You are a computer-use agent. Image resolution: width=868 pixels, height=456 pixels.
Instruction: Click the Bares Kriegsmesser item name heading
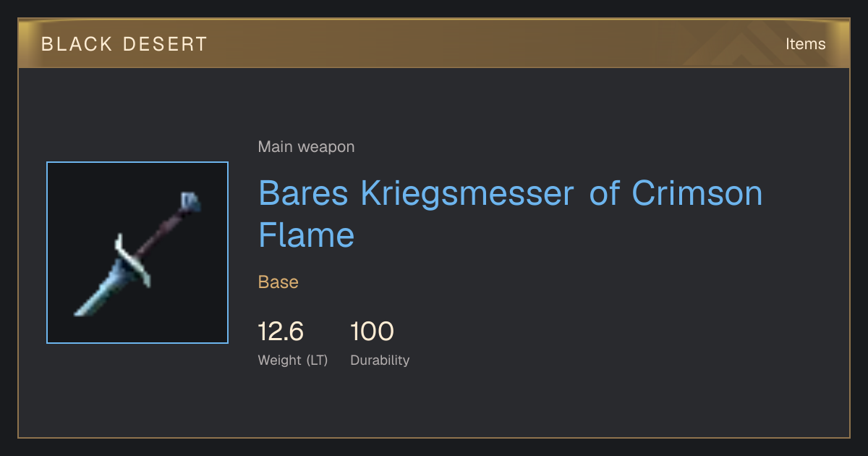pyautogui.click(x=511, y=214)
